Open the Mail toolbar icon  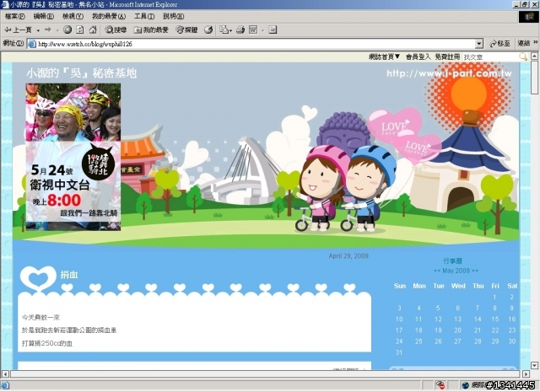click(x=225, y=30)
